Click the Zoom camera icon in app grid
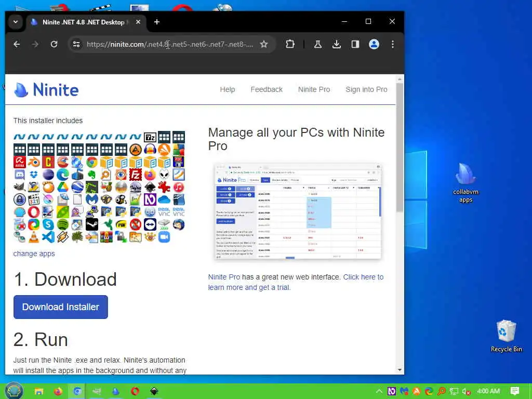 [x=164, y=237]
